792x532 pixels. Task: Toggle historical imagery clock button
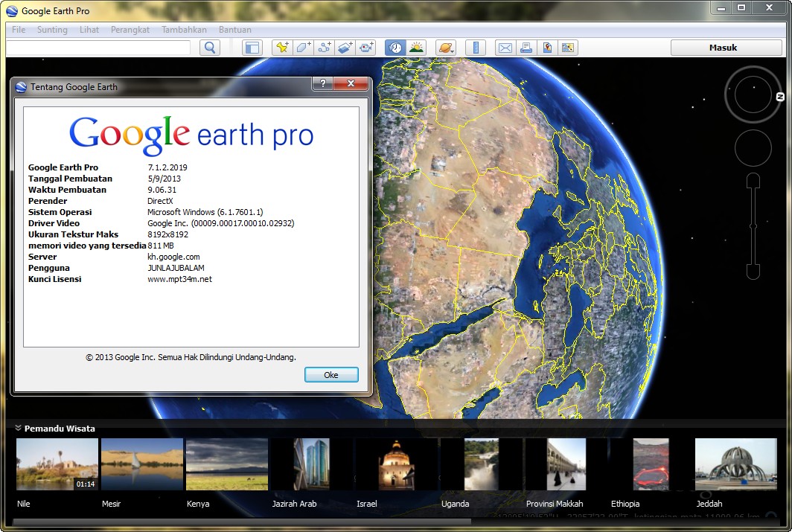coord(395,48)
